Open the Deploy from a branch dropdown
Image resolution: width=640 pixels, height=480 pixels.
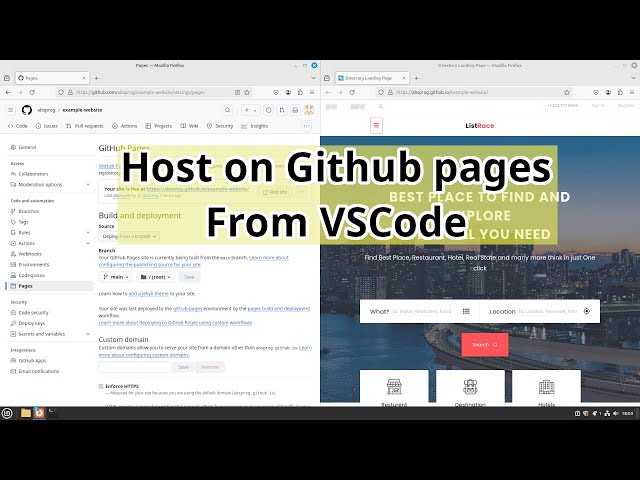[x=129, y=236]
